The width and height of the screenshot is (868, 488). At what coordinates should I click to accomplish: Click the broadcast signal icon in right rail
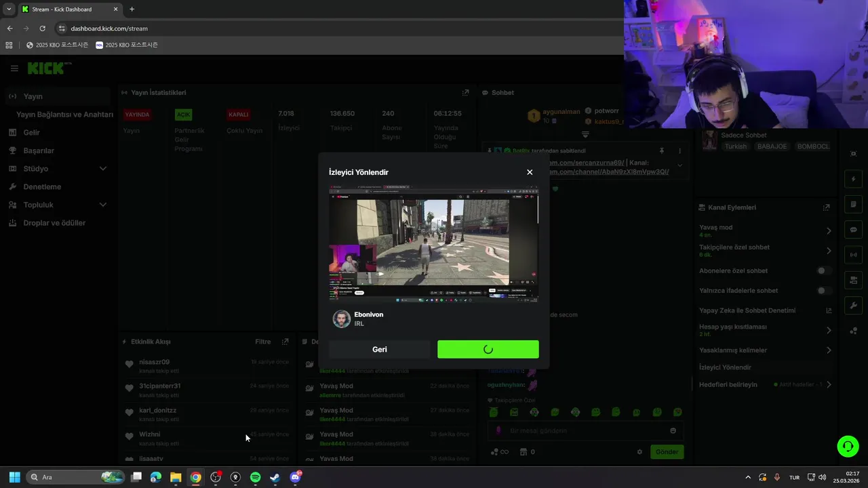click(x=853, y=255)
